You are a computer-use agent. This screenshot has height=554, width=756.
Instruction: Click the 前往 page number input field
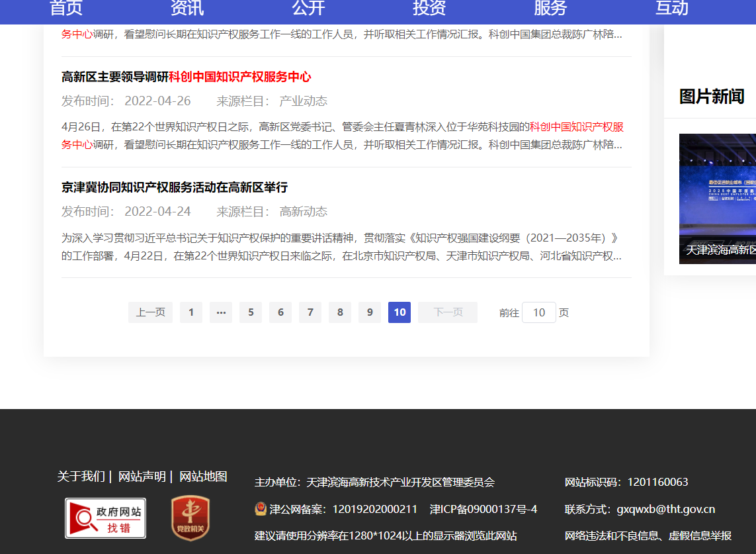(x=538, y=312)
